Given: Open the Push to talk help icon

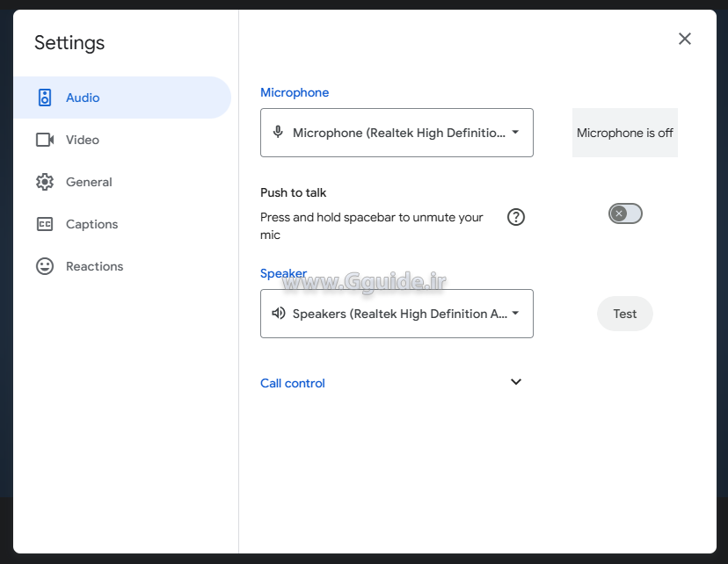Looking at the screenshot, I should coord(516,216).
